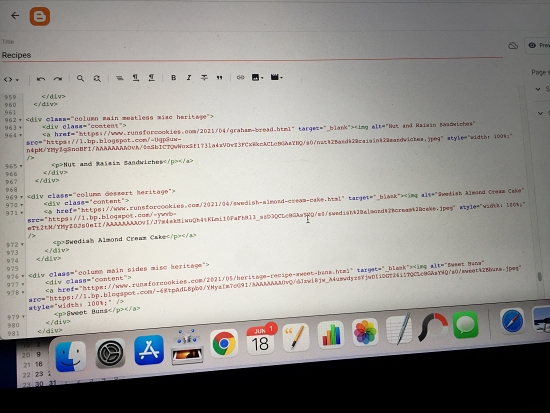
Task: Redo the last edit
Action: [58, 79]
